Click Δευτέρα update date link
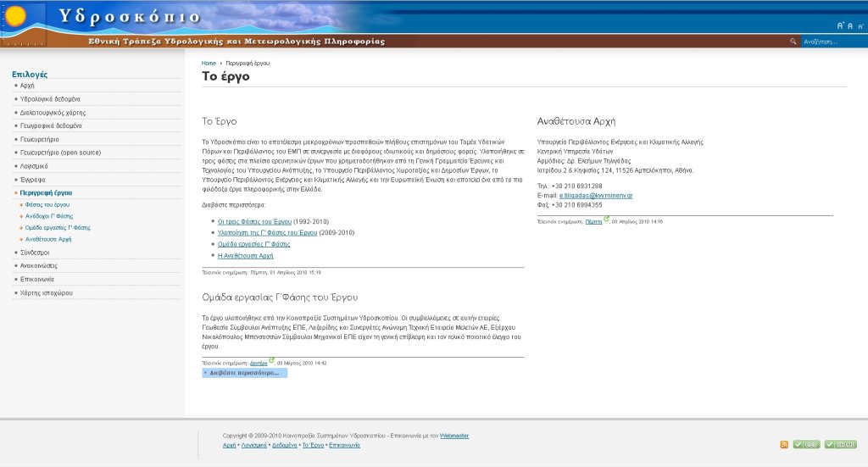Screen dimensions: 868x467 point(259,364)
